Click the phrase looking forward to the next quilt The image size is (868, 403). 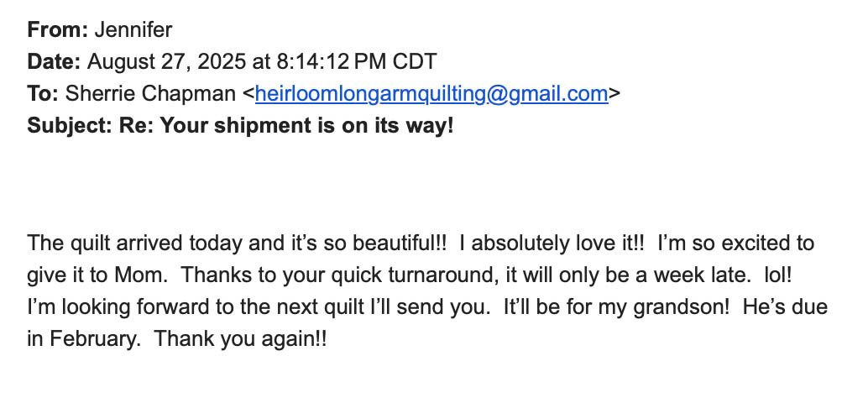pyautogui.click(x=214, y=307)
